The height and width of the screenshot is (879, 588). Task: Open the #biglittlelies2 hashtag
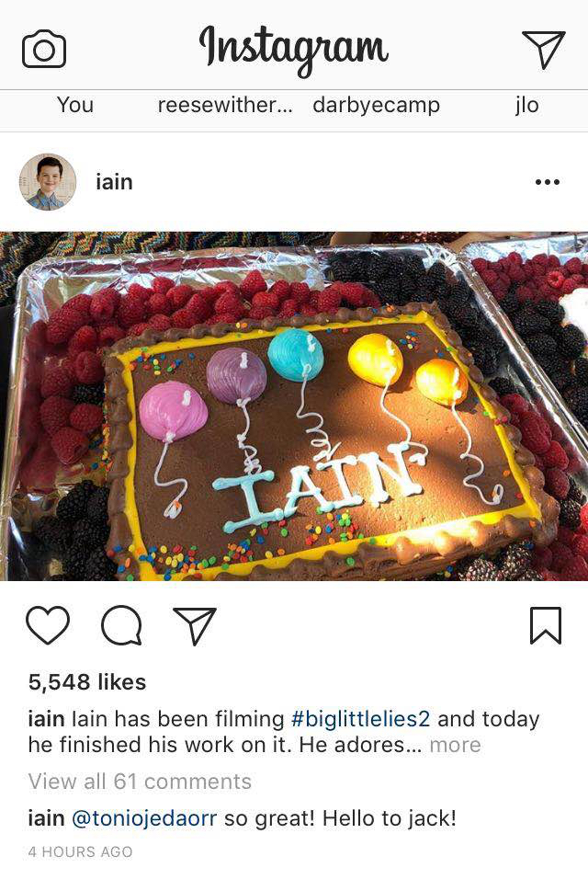tap(361, 719)
